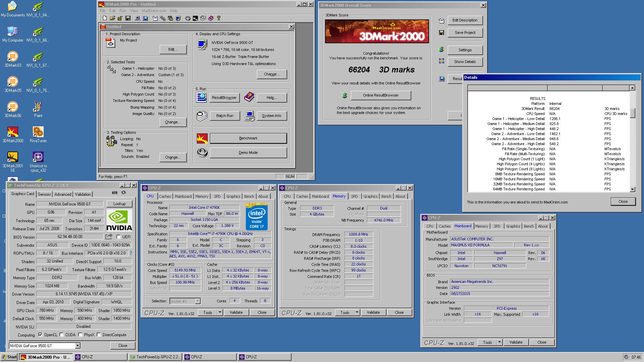
Task: Open My Computer desktop icon
Action: pos(13,34)
